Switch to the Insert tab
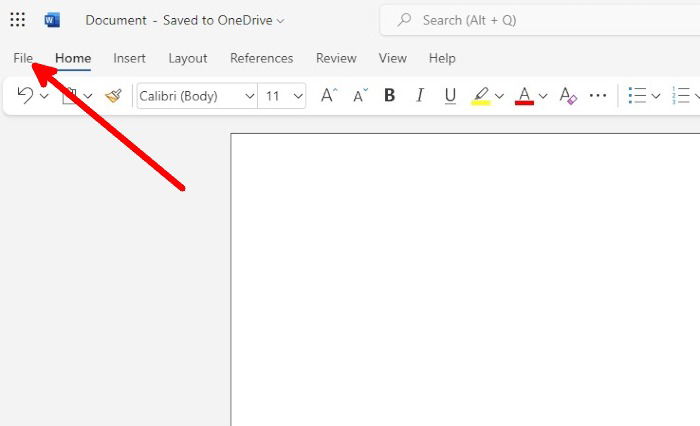Image resolution: width=700 pixels, height=426 pixels. point(129,58)
